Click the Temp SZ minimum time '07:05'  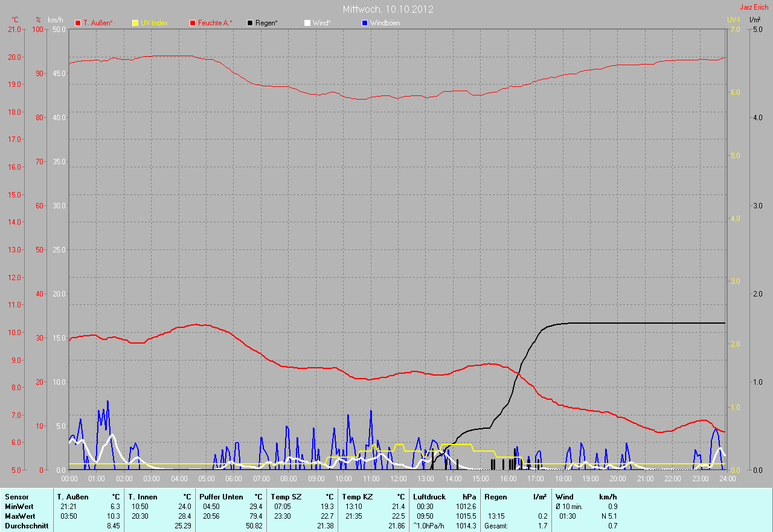coord(283,507)
